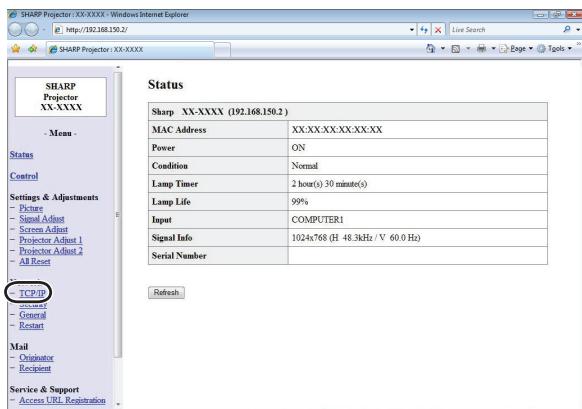Open the TCP/IP network settings link
The image size is (582, 409).
point(32,293)
